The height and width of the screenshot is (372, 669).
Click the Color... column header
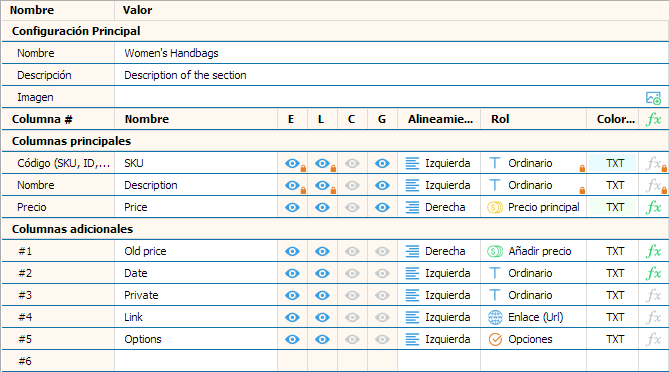pyautogui.click(x=616, y=119)
